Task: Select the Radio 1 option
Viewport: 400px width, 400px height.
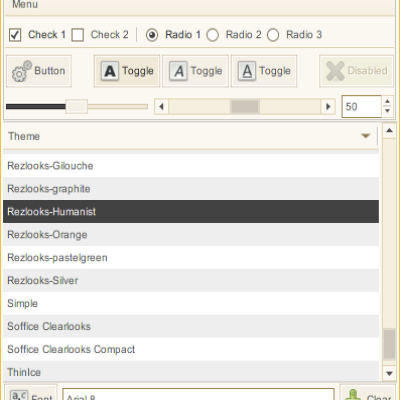Action: tap(152, 35)
